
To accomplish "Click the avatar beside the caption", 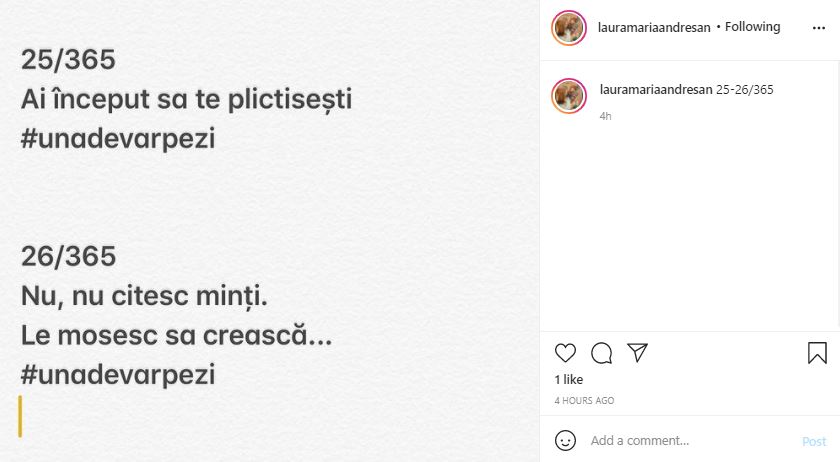I will click(x=569, y=95).
